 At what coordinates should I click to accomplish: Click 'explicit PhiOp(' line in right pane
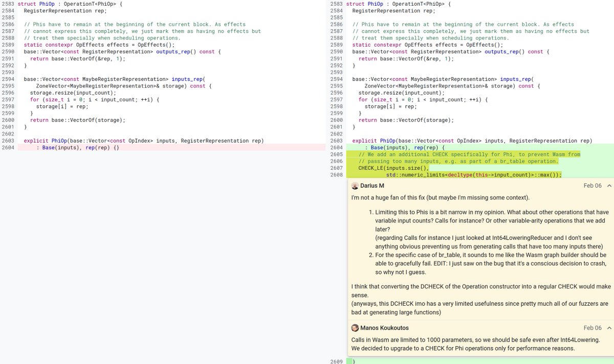[472, 141]
